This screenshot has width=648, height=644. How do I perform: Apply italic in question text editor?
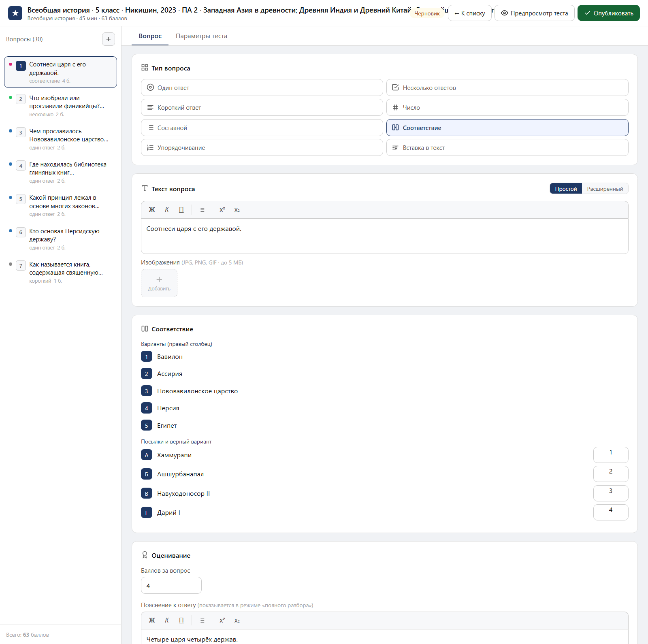pos(167,210)
